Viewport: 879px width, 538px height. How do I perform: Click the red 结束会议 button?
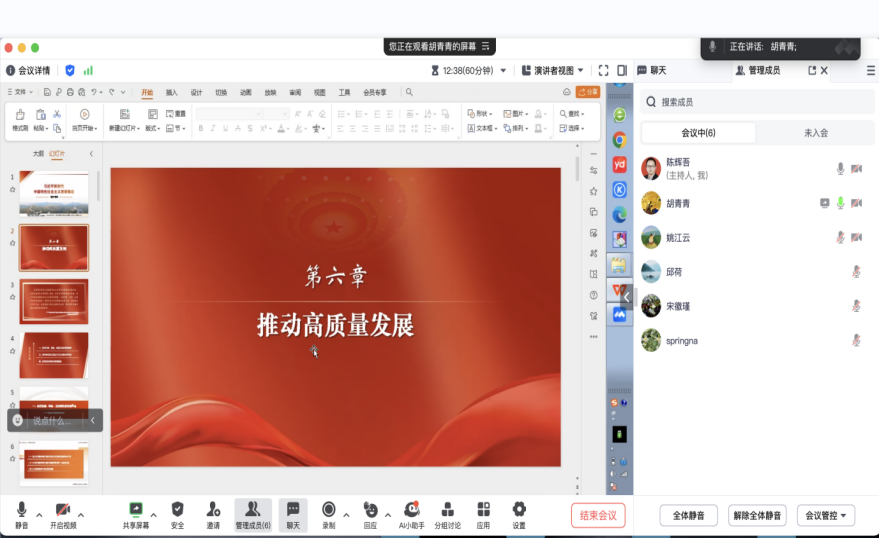[598, 516]
